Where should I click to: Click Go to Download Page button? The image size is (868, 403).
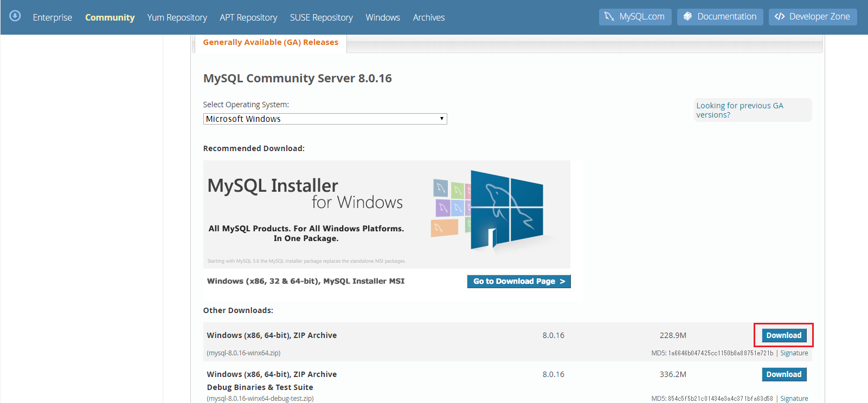tap(518, 281)
